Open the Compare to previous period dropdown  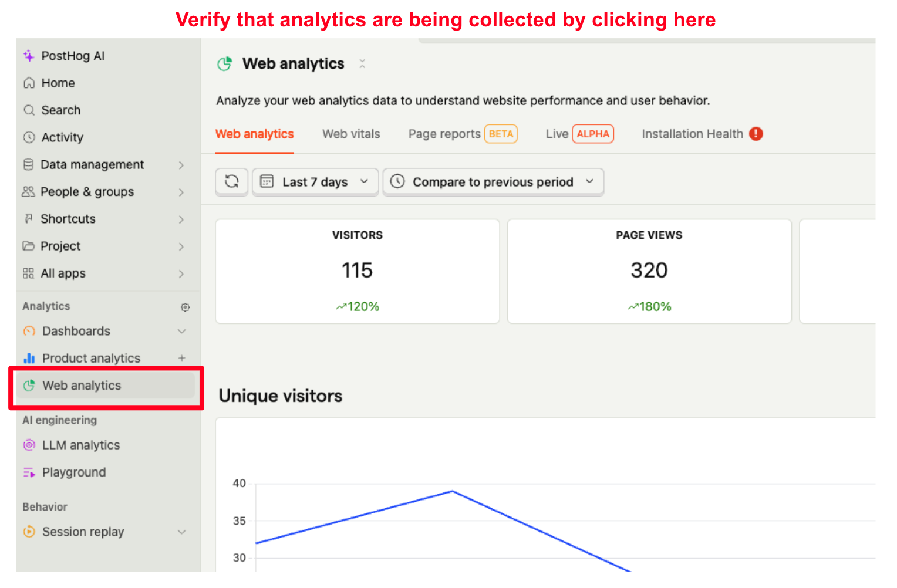(493, 181)
